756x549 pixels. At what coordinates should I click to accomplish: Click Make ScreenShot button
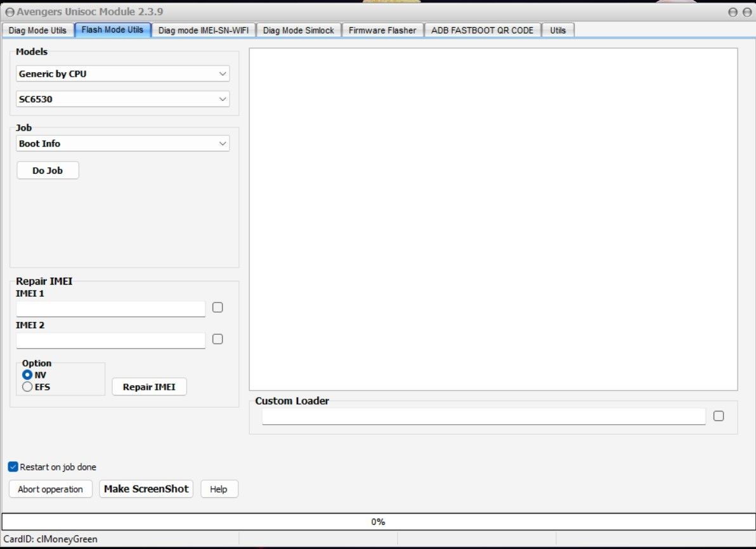[146, 489]
